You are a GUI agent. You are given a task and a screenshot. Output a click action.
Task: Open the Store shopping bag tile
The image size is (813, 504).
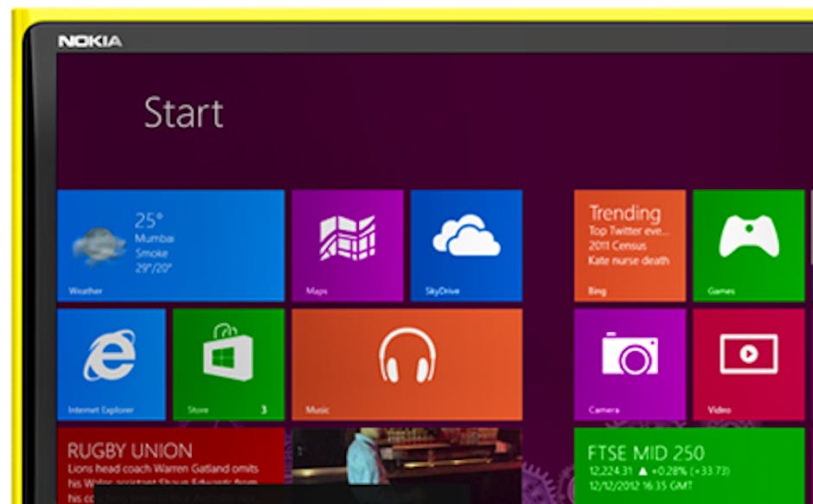[228, 354]
